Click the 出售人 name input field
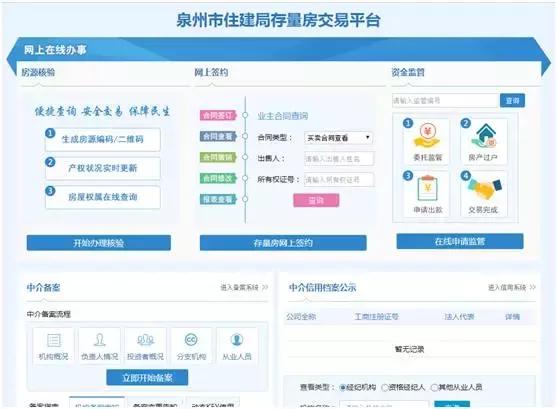 coord(339,159)
